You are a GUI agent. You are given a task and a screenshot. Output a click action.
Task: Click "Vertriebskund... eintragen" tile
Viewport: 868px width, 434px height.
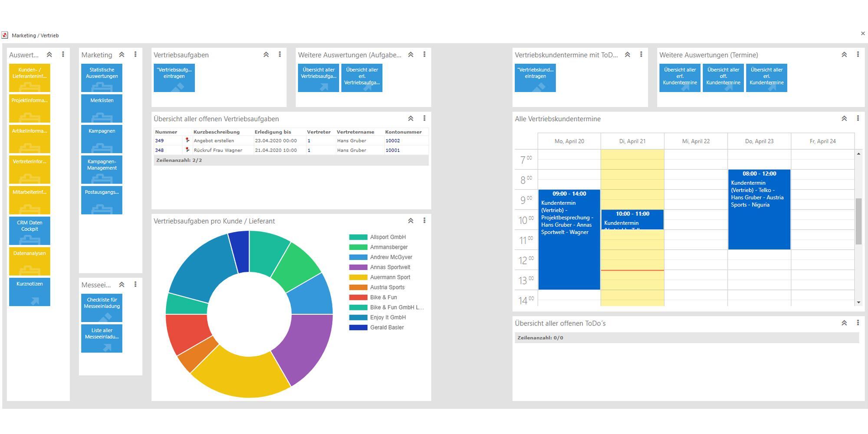pyautogui.click(x=535, y=78)
